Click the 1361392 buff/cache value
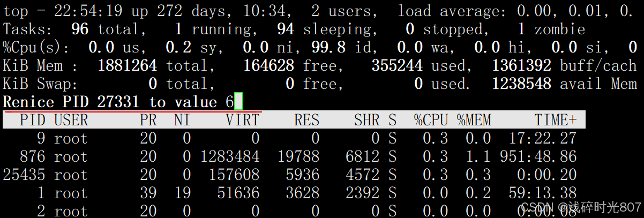Viewport: 644px width, 218px height. pos(521,65)
